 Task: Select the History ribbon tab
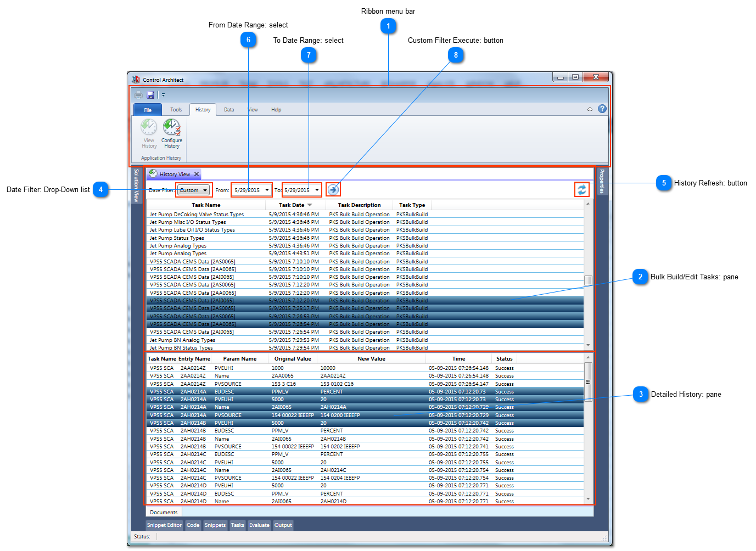click(203, 110)
